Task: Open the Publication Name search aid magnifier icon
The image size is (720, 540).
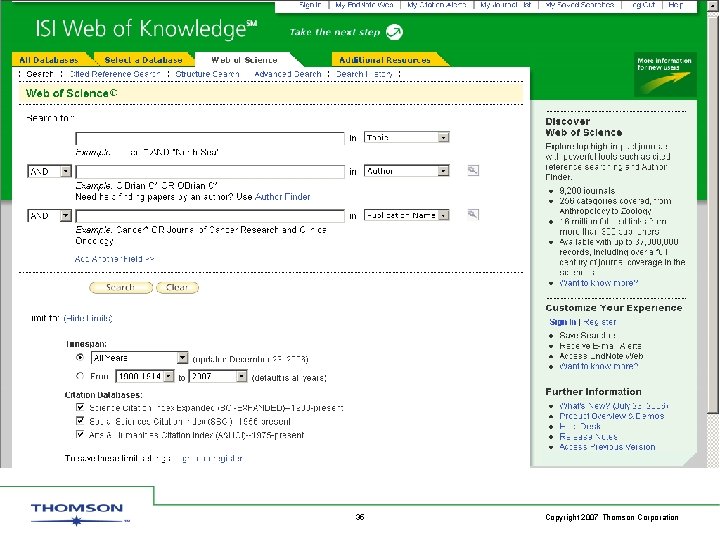Action: 473,214
